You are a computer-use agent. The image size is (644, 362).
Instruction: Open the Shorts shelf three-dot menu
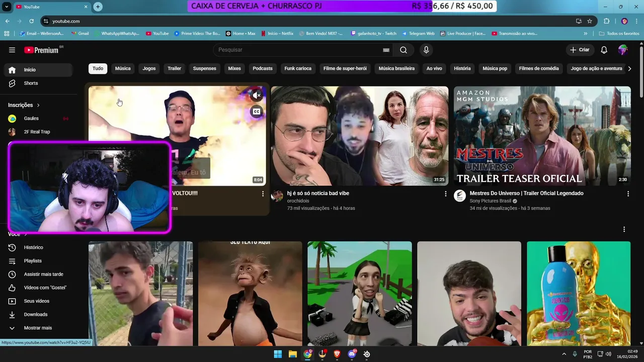tap(624, 229)
